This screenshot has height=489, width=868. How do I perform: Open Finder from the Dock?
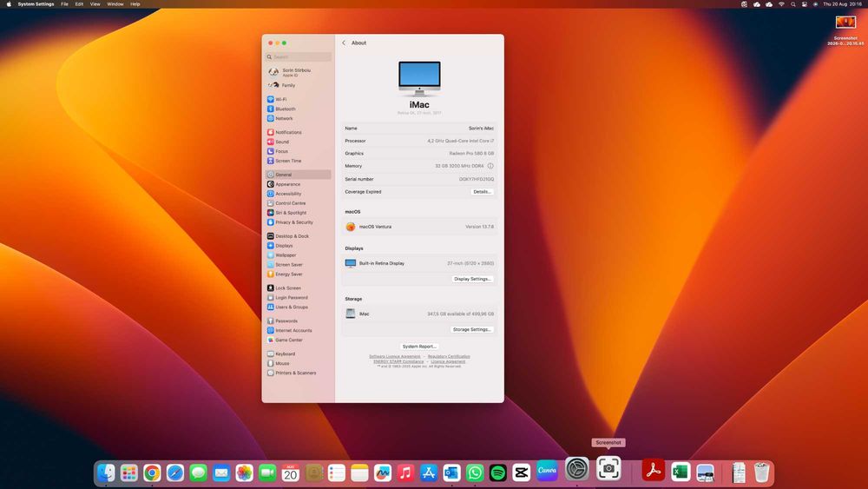click(106, 473)
